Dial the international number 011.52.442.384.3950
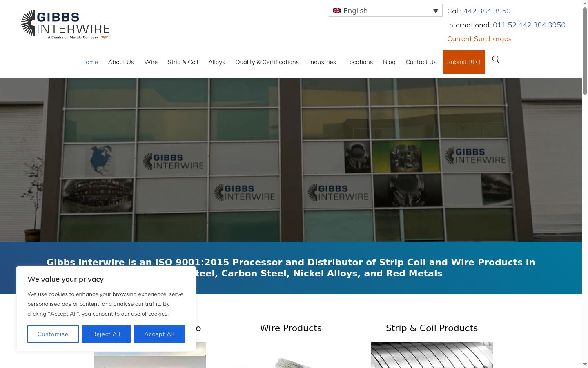Viewport: 588px width, 368px height. pyautogui.click(x=529, y=25)
